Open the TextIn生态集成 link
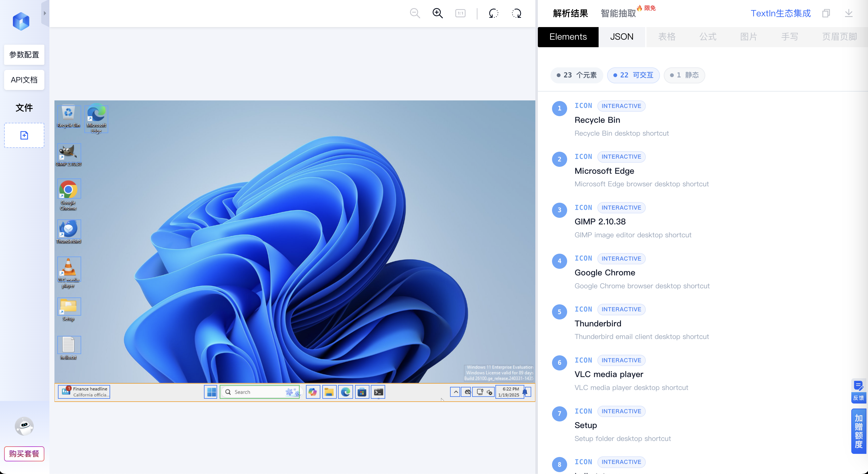This screenshot has height=474, width=868. pos(781,14)
